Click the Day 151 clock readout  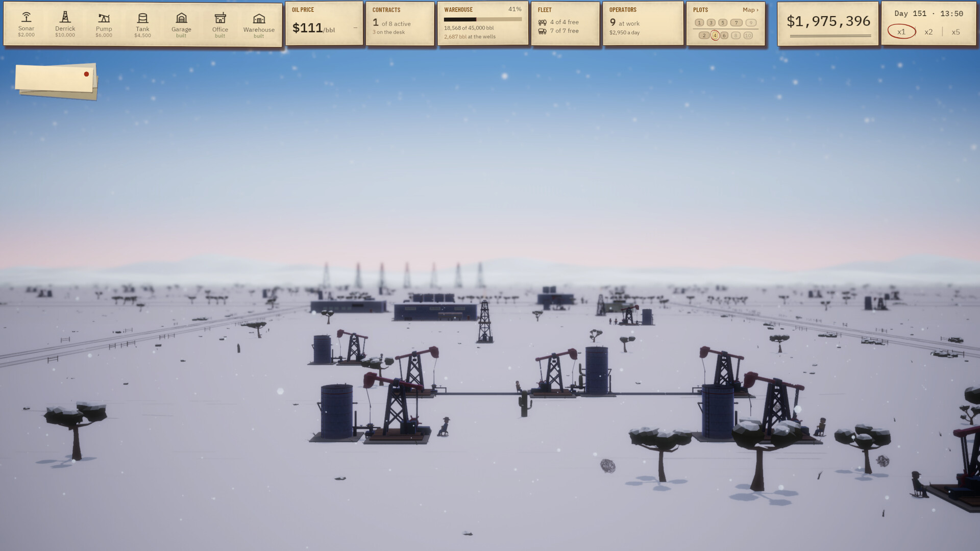928,14
